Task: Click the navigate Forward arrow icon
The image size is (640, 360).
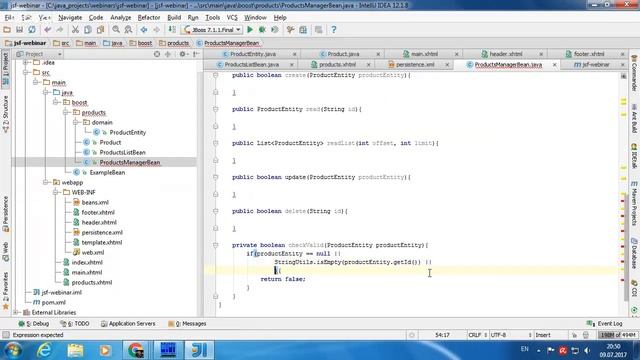Action: (156, 30)
